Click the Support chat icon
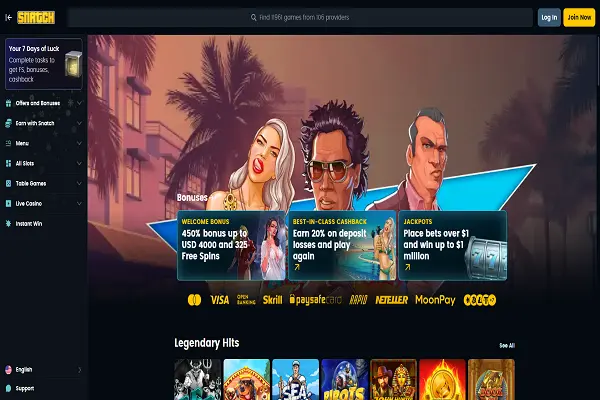 pos(8,388)
